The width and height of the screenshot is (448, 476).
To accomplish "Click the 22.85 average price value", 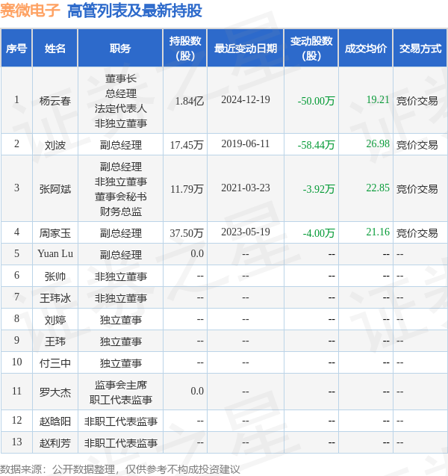I will pyautogui.click(x=378, y=188).
